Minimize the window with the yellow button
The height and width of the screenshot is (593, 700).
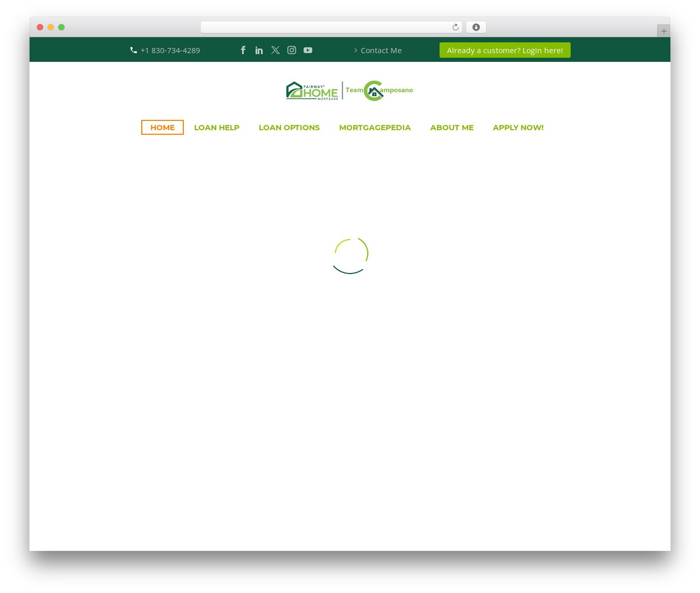click(x=51, y=27)
